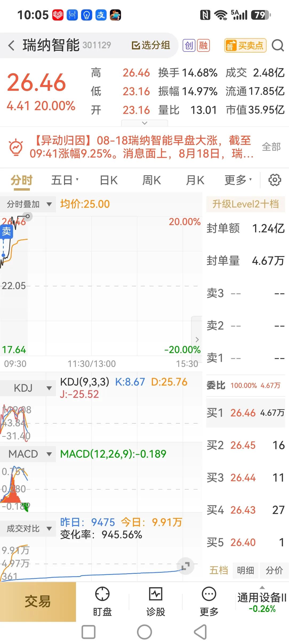Screen dimensions: 289x644
Task: Expand 通用设备II sector panel
Action: [x=262, y=601]
